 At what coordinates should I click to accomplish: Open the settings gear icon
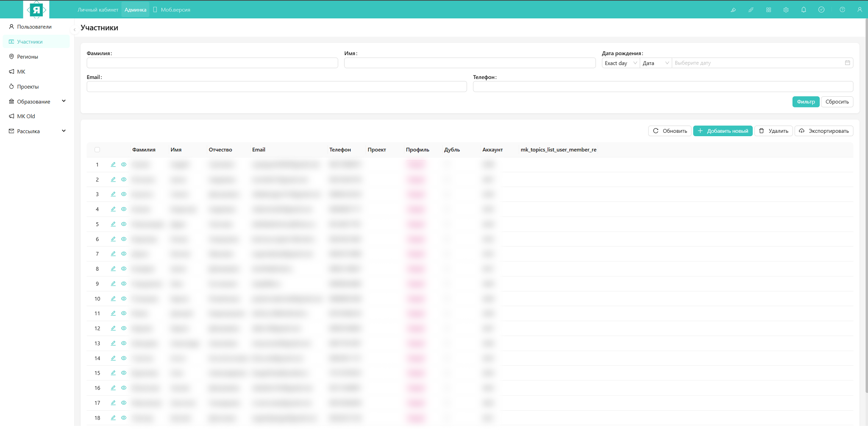pyautogui.click(x=786, y=9)
